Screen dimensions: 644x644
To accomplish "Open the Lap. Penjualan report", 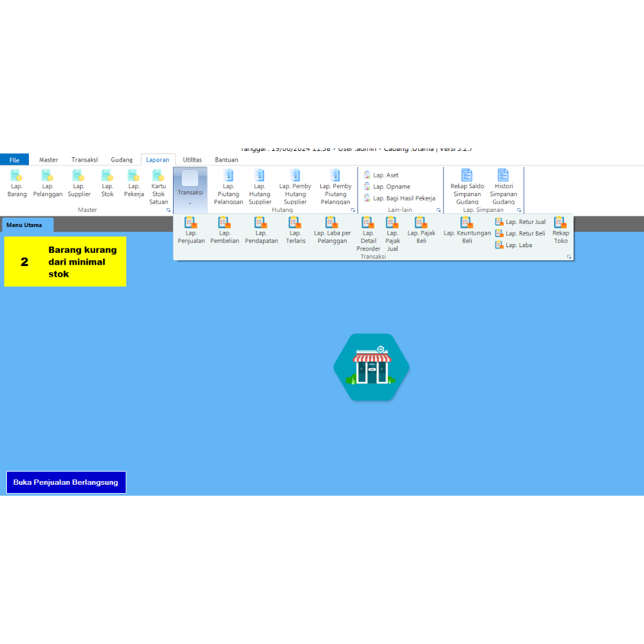I will pos(191,230).
